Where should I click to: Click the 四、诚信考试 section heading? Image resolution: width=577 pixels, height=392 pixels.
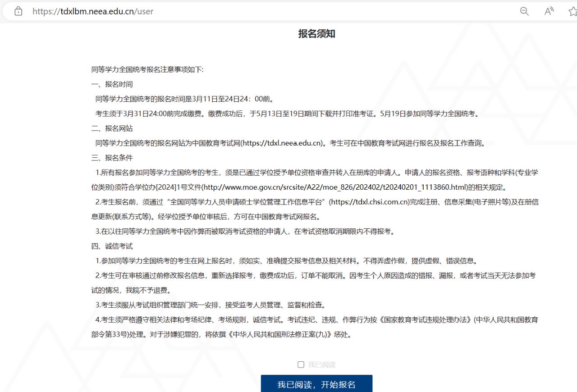point(112,246)
